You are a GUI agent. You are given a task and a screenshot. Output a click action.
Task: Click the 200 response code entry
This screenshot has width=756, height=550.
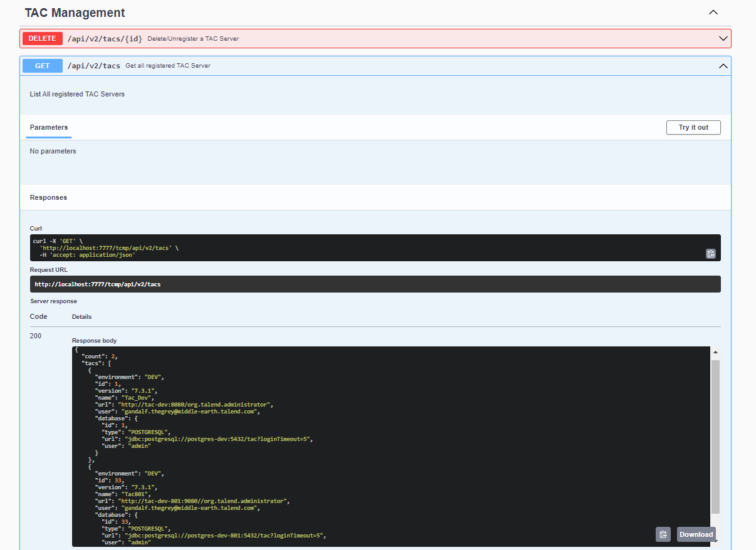tap(36, 336)
